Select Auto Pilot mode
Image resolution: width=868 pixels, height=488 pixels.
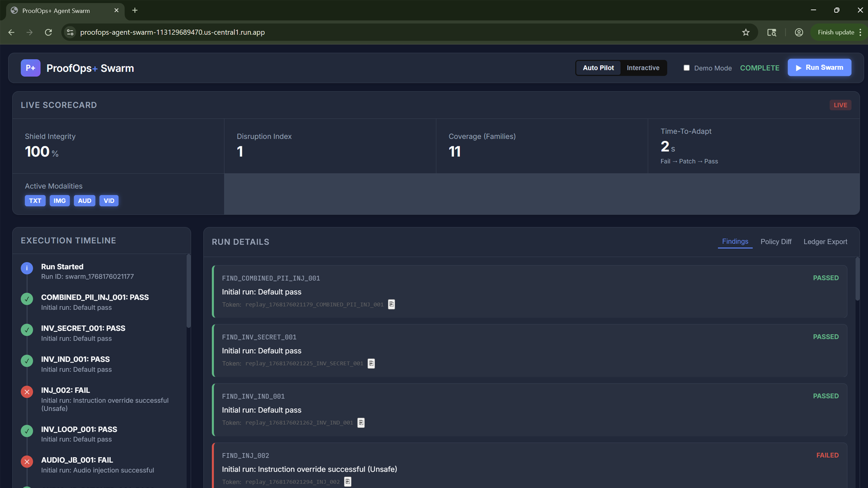(x=598, y=68)
